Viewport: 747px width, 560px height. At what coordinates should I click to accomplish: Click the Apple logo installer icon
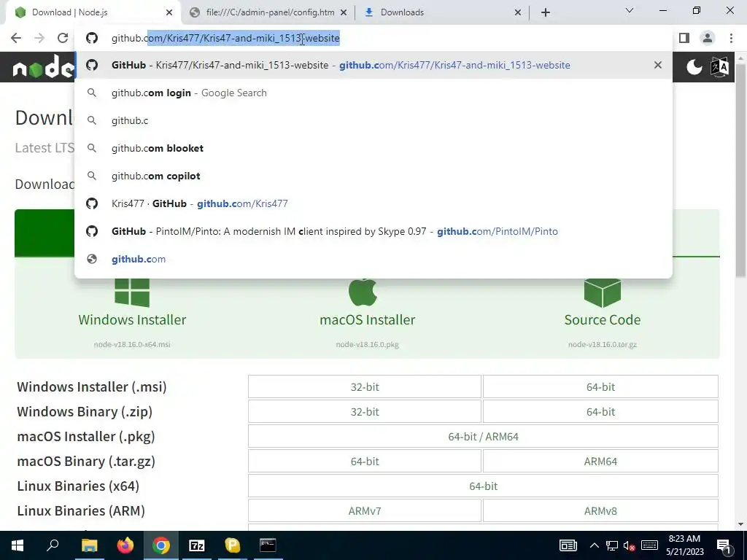point(363,292)
